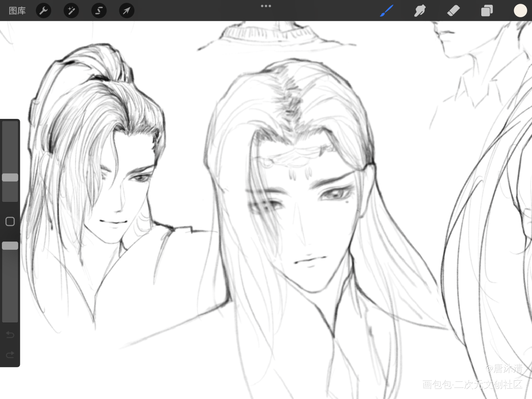
Task: Open the Adjustments magic wand menu
Action: click(x=71, y=11)
